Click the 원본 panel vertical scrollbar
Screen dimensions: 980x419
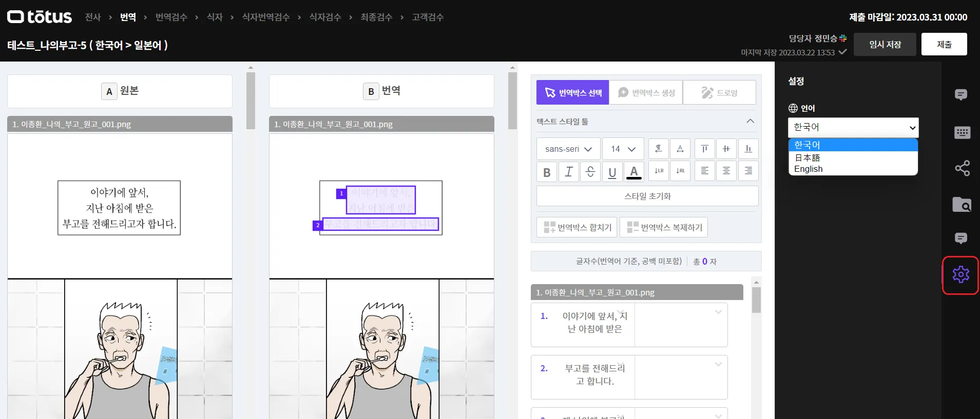(251, 101)
